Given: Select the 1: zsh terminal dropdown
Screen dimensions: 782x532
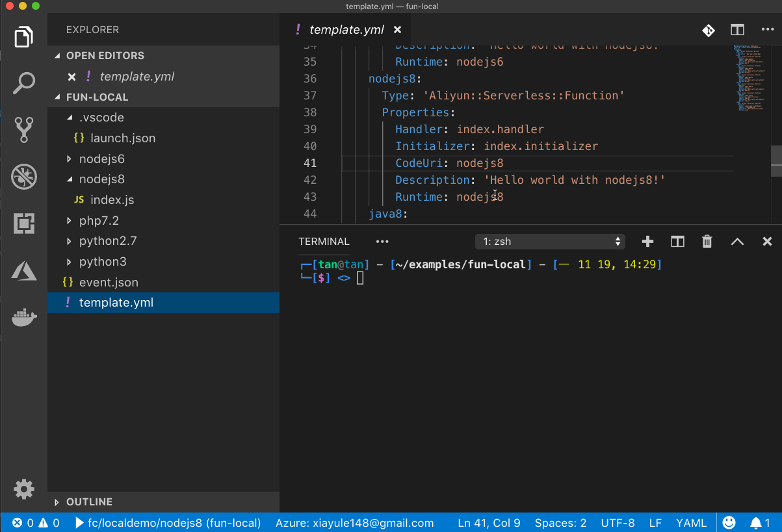Looking at the screenshot, I should [550, 242].
